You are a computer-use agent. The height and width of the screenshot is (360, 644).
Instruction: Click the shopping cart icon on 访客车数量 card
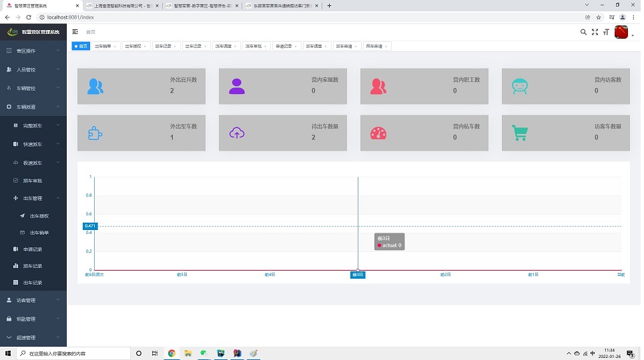519,133
